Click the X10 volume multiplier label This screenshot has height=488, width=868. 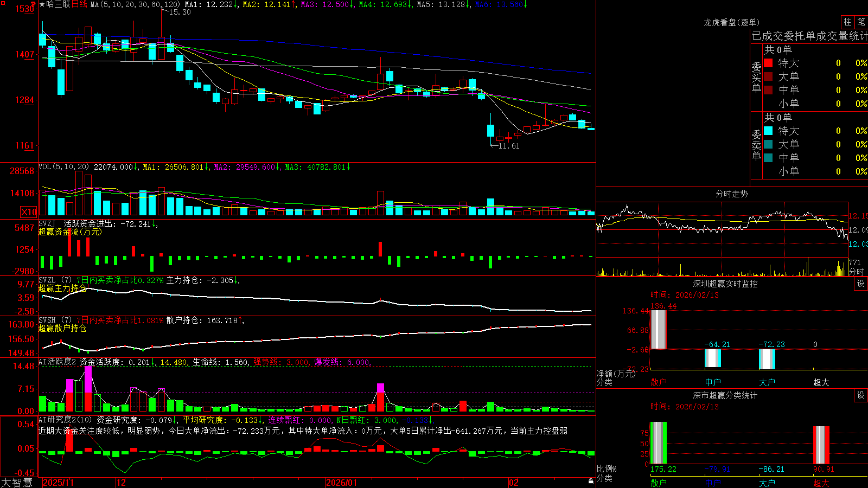(29, 212)
